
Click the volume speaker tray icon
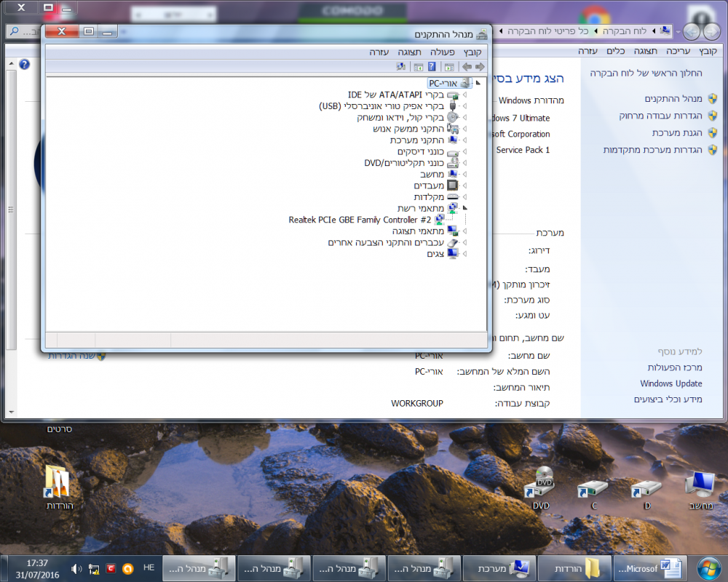[x=76, y=568]
